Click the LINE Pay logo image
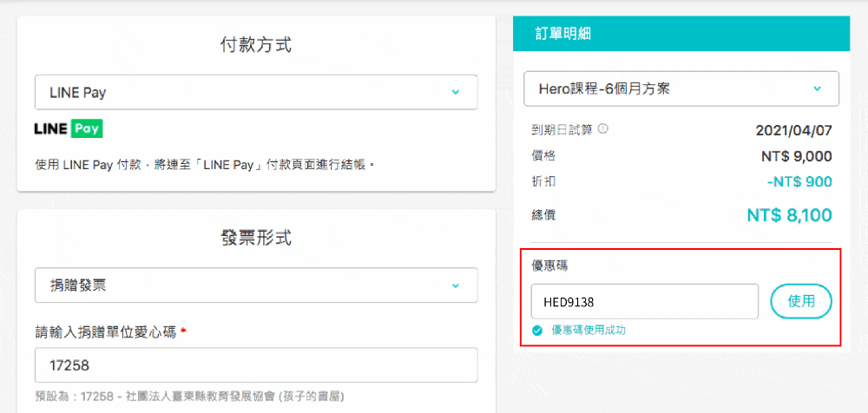The image size is (868, 413). [69, 129]
